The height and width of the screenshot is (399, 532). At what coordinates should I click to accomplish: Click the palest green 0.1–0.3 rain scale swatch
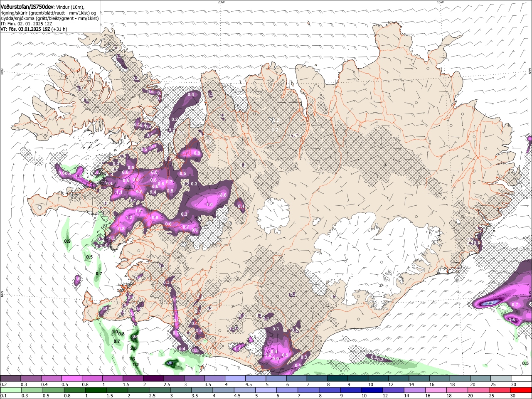11,390
